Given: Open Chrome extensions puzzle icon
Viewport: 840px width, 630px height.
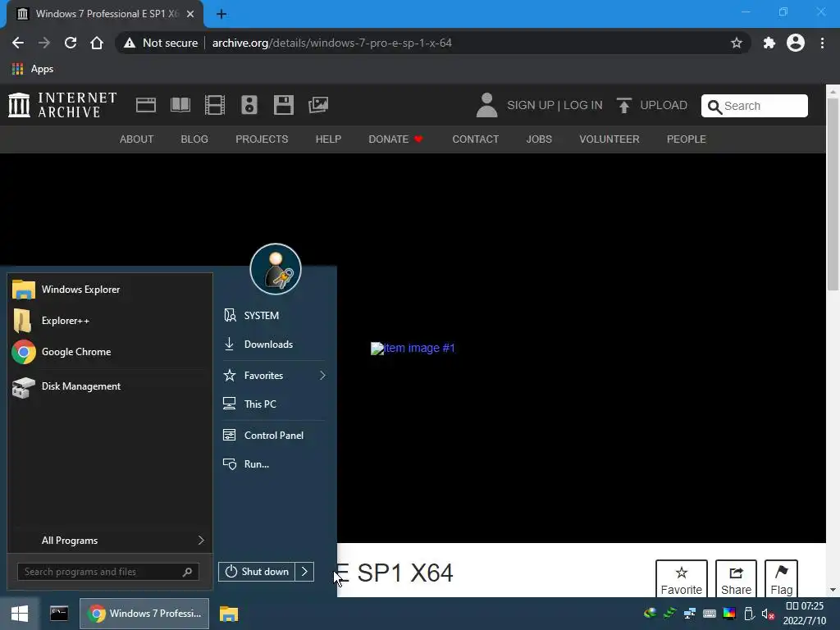Looking at the screenshot, I should coord(769,43).
